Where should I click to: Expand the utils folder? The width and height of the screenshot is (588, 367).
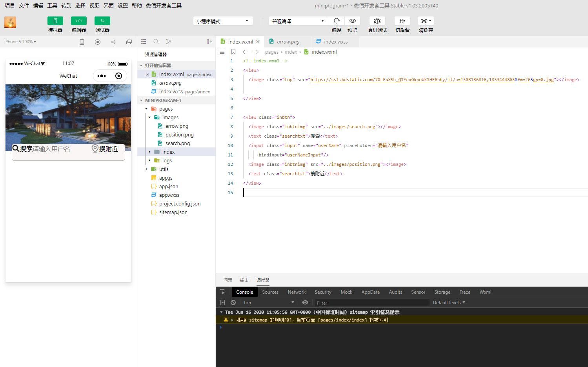tap(146, 169)
